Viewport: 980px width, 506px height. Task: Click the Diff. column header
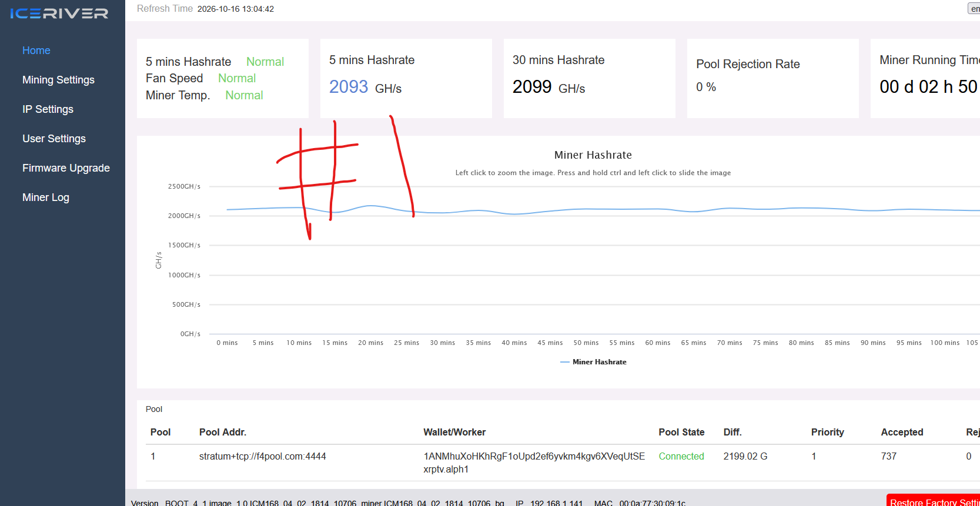(x=733, y=433)
